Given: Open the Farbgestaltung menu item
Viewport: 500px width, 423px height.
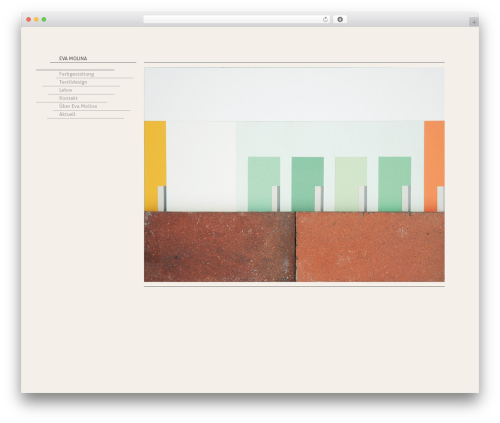Looking at the screenshot, I should coord(76,74).
